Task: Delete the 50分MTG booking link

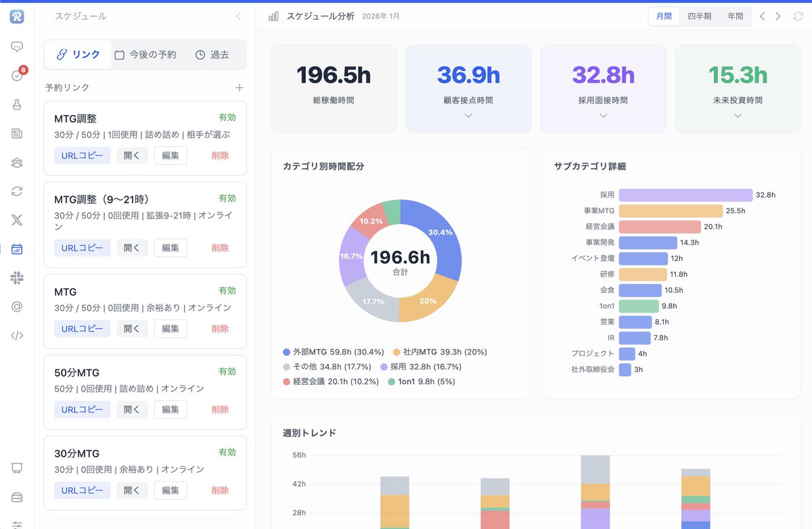Action: pos(220,409)
